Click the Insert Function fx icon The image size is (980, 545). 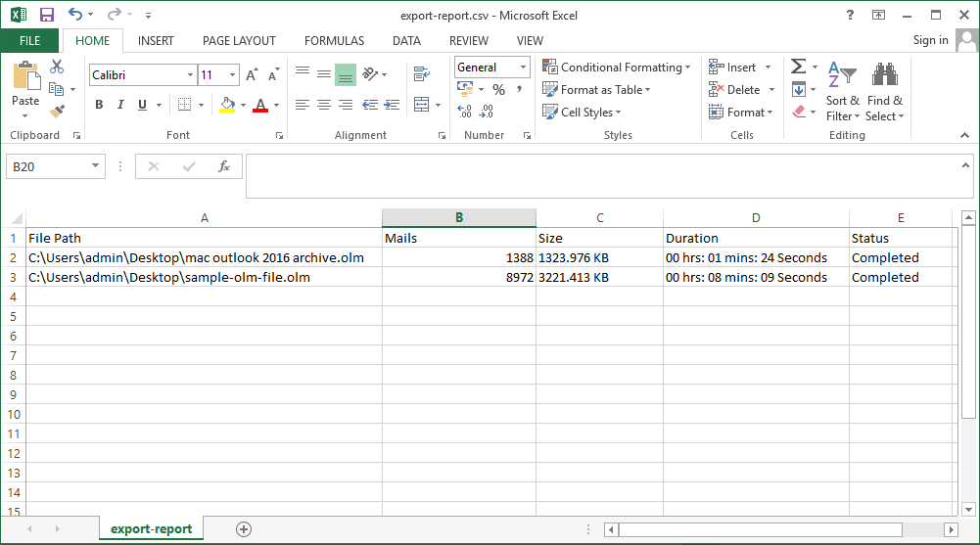click(x=223, y=166)
